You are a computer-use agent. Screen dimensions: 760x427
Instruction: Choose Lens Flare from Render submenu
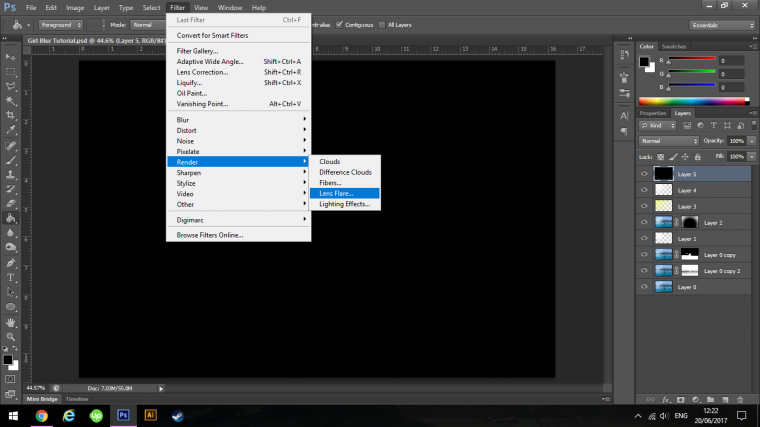345,193
